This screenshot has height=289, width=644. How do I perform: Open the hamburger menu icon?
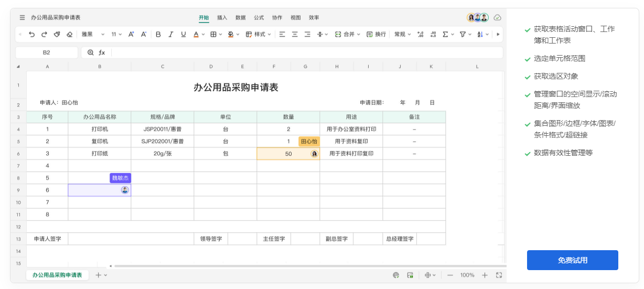click(x=22, y=17)
